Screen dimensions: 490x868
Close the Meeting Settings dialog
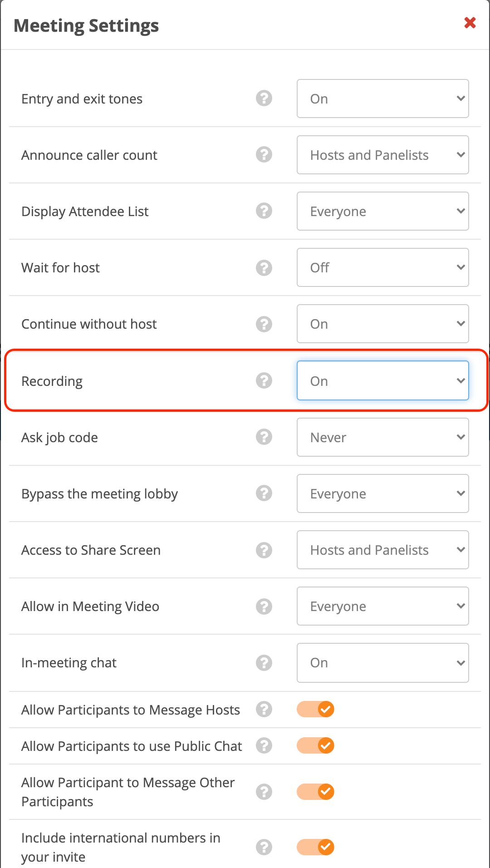point(470,23)
